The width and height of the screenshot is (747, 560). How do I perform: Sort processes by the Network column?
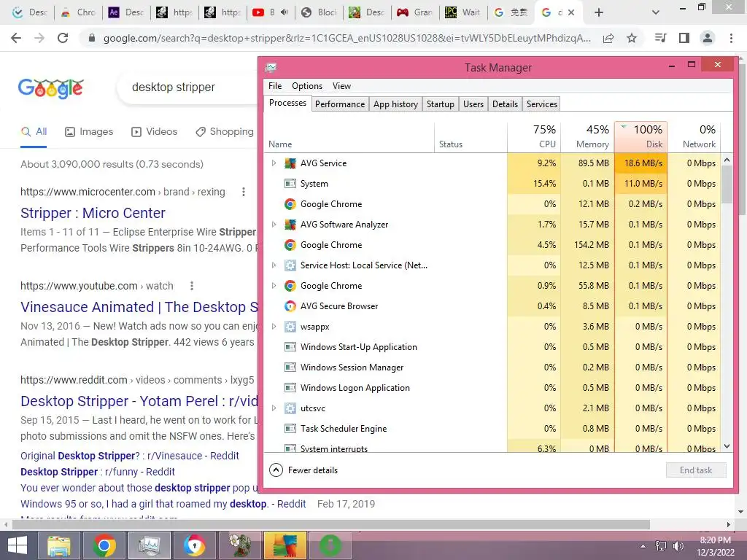coord(694,136)
